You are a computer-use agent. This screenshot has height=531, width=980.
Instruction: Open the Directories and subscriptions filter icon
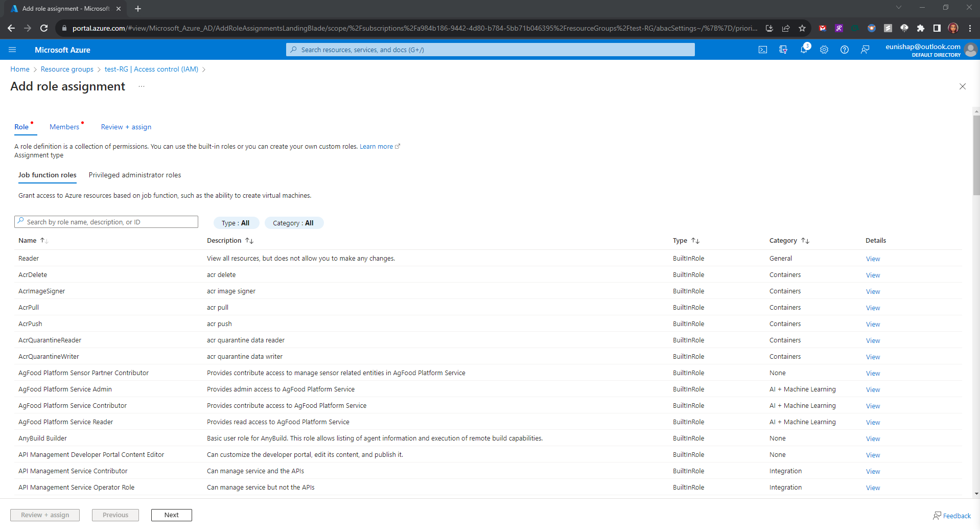[x=783, y=50]
